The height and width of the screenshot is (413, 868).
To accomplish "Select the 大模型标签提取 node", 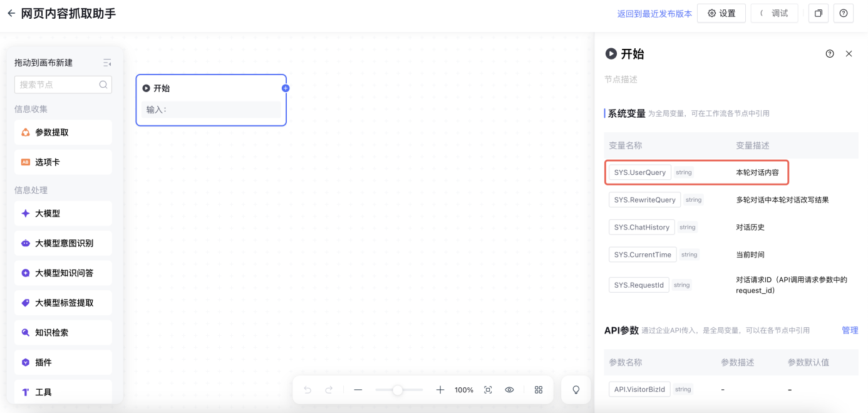I will click(x=63, y=303).
